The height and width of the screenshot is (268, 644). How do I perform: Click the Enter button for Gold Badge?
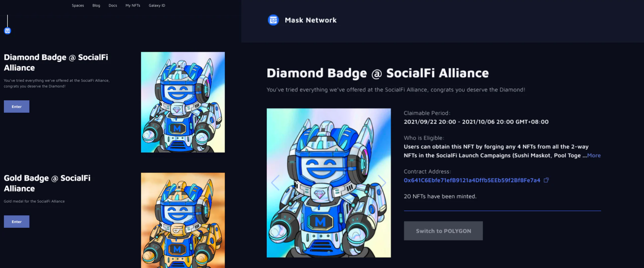17,221
